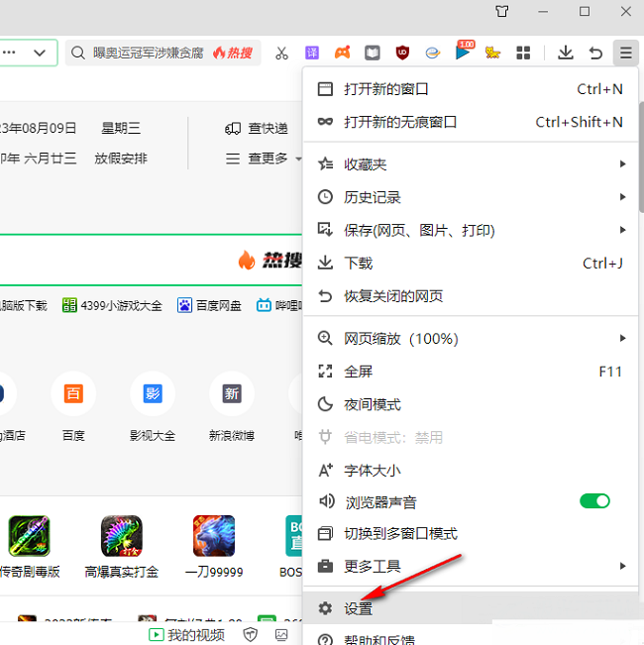644x645 pixels.
Task: Enable 夜间模式 from the menu
Action: point(471,405)
